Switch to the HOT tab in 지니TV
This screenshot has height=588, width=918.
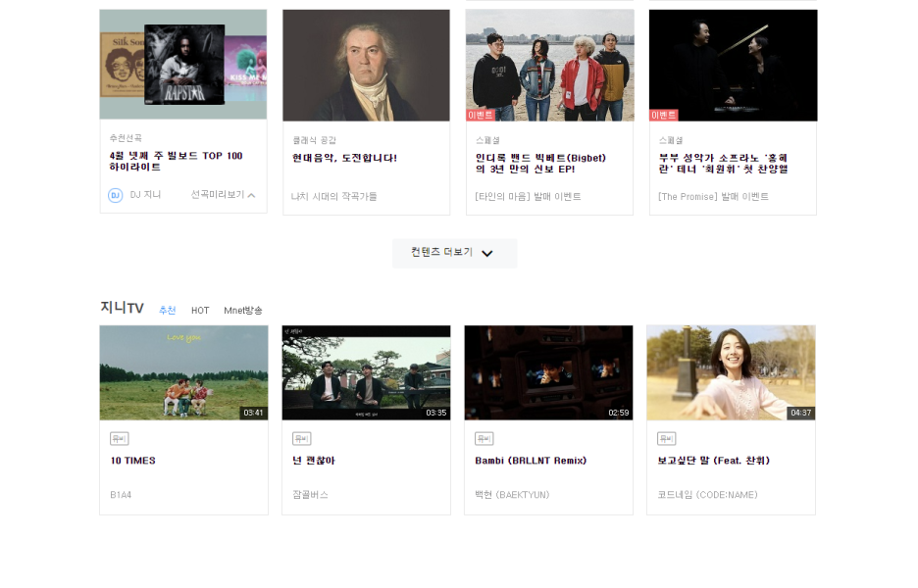pos(200,311)
